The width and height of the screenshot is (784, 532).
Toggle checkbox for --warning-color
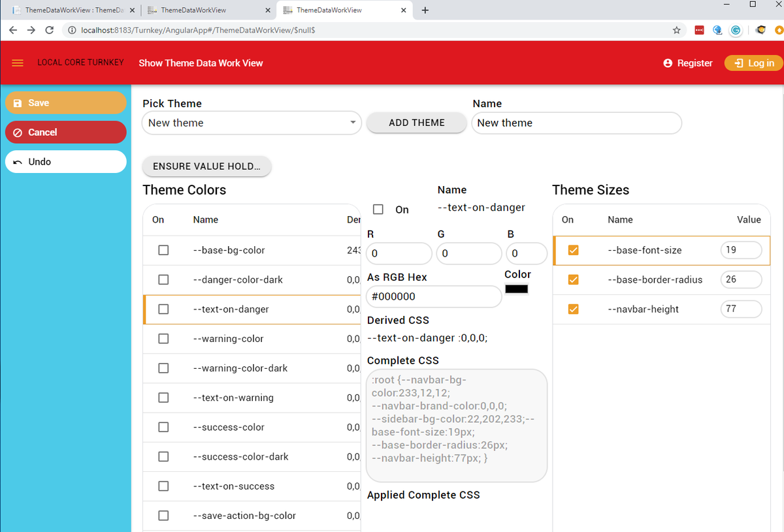(163, 339)
